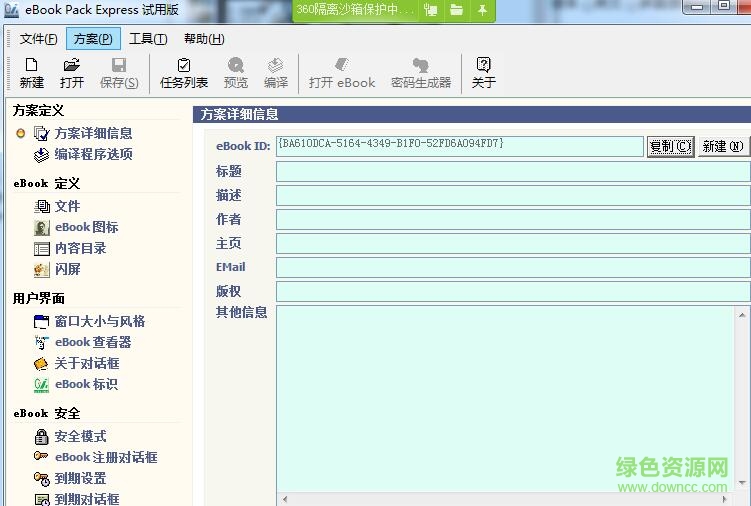751x506 pixels.
Task: Select 窗口大小与风格 text in sidebar
Action: [x=100, y=321]
